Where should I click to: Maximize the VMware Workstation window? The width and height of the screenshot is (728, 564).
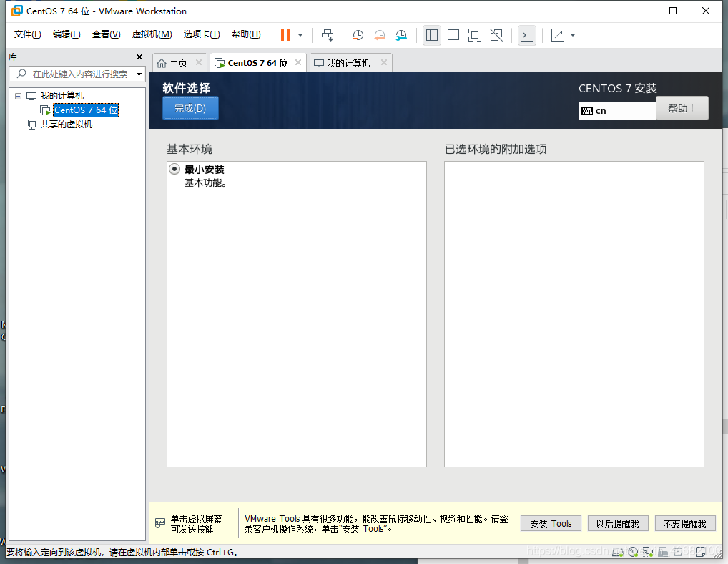coord(673,11)
